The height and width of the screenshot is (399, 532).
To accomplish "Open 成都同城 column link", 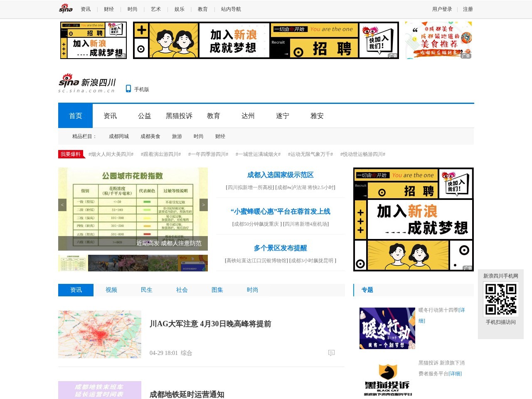I will [119, 136].
